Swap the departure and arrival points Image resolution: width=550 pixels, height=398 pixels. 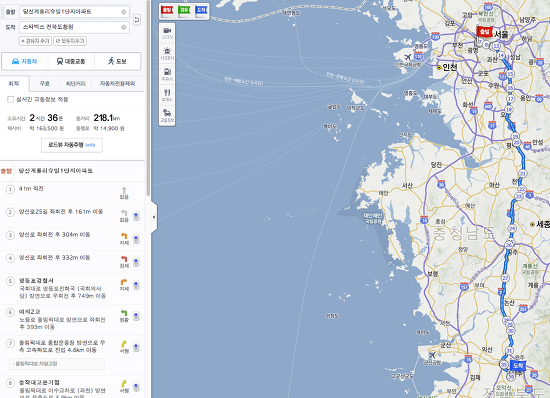coord(137,19)
